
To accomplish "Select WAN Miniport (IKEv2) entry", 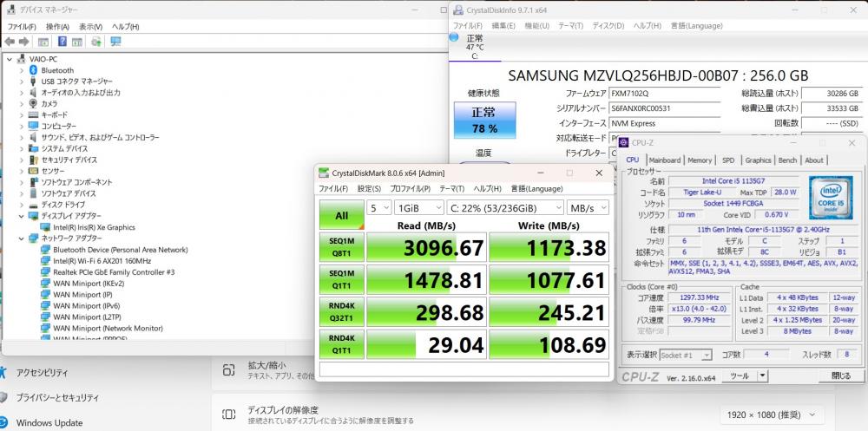I will pos(89,284).
